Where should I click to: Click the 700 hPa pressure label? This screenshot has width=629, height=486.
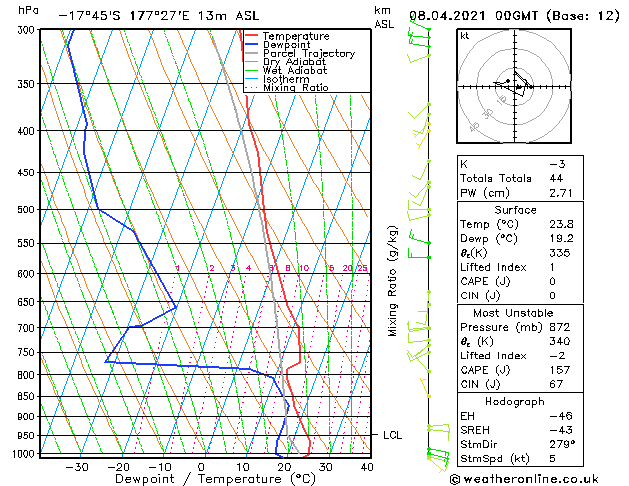coord(28,328)
